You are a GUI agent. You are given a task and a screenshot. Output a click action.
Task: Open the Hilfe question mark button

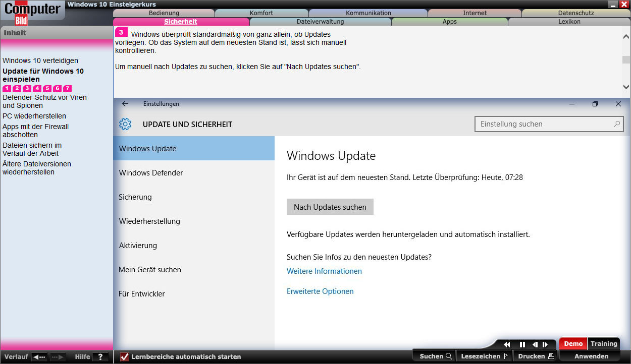point(100,357)
